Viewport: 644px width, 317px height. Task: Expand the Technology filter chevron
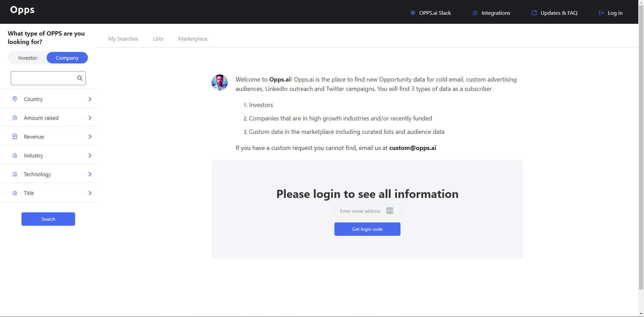pos(90,174)
